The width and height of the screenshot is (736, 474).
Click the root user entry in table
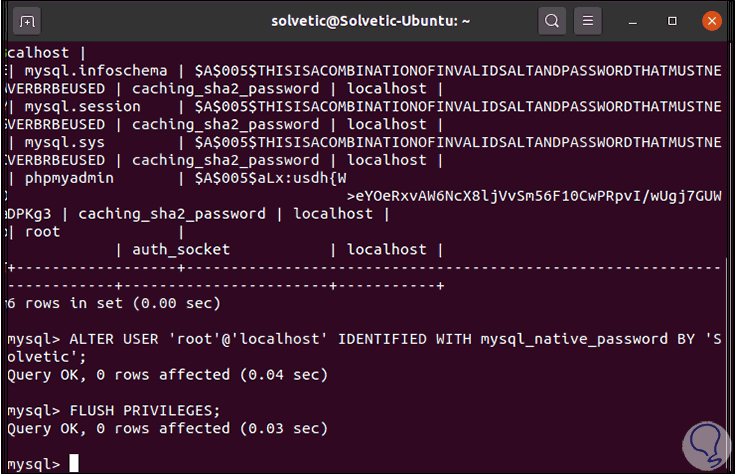click(x=42, y=232)
